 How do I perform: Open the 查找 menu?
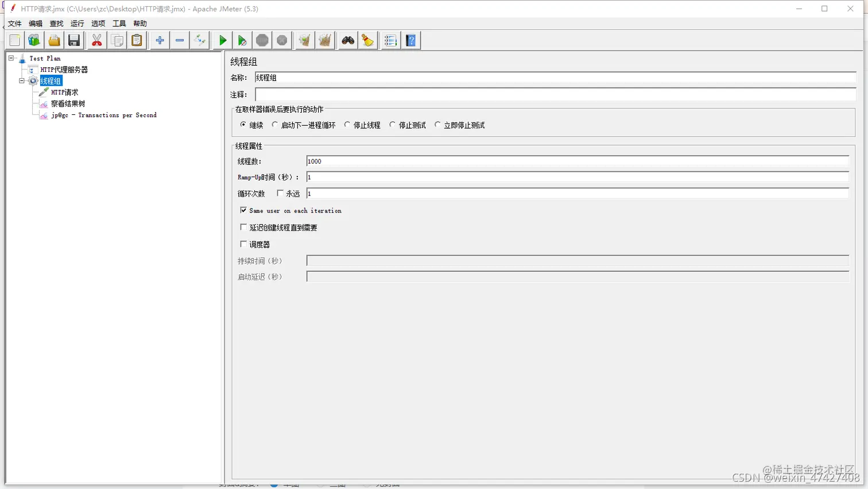tap(56, 24)
